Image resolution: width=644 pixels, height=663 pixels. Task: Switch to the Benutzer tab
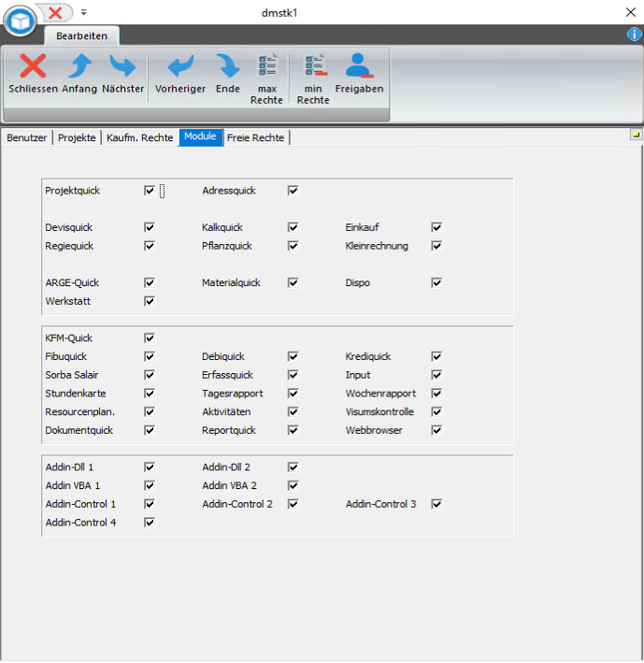[26, 137]
